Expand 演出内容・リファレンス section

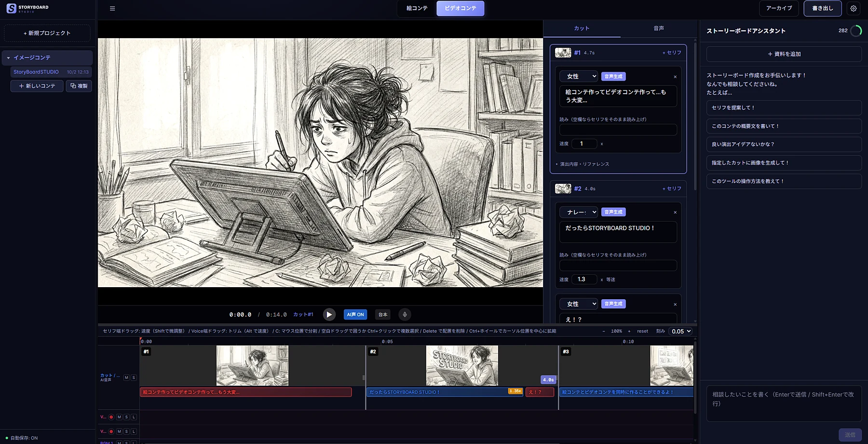click(583, 164)
